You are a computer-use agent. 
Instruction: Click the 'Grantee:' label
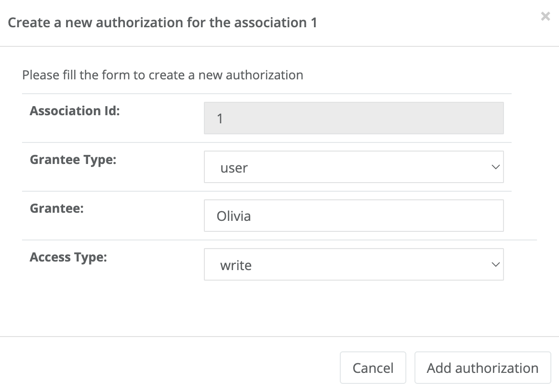click(x=56, y=208)
